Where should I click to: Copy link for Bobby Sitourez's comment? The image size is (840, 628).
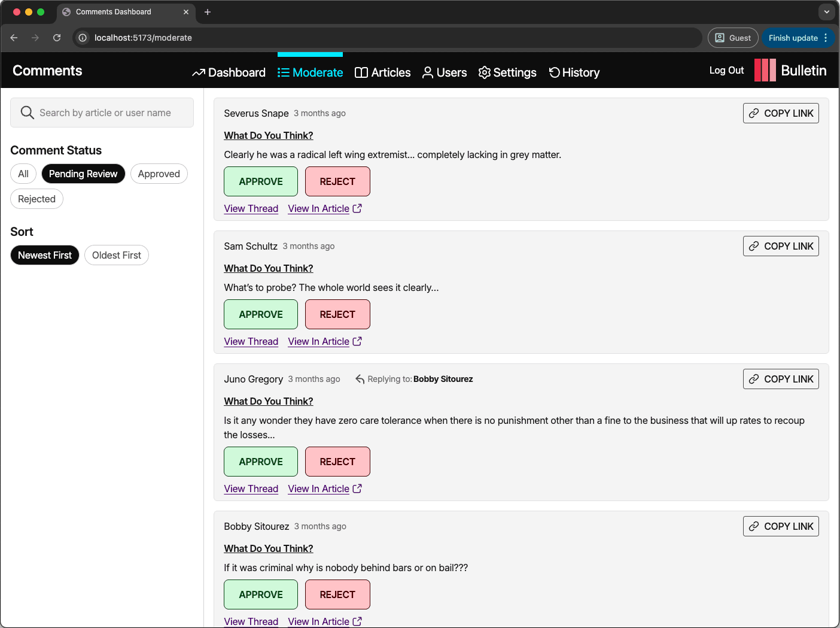tap(781, 526)
